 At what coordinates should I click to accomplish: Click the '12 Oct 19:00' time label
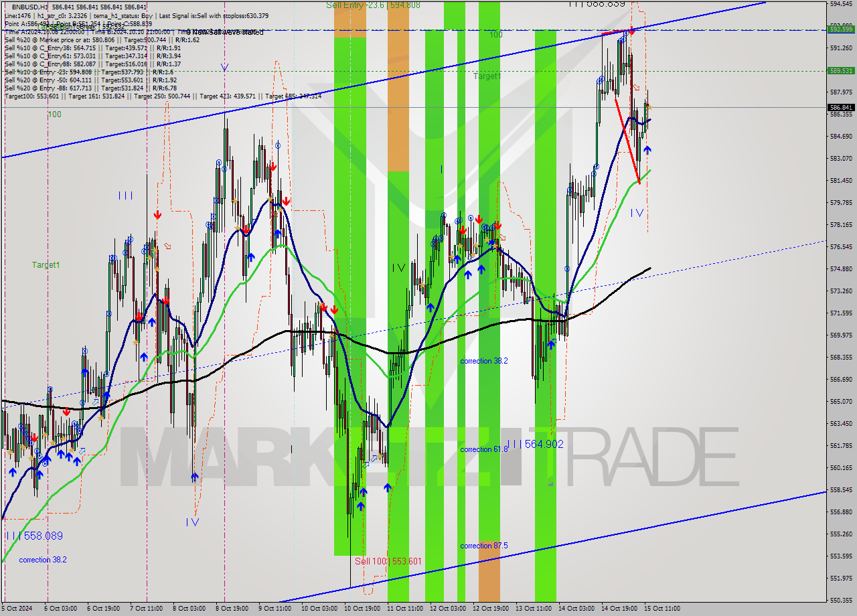[x=490, y=609]
